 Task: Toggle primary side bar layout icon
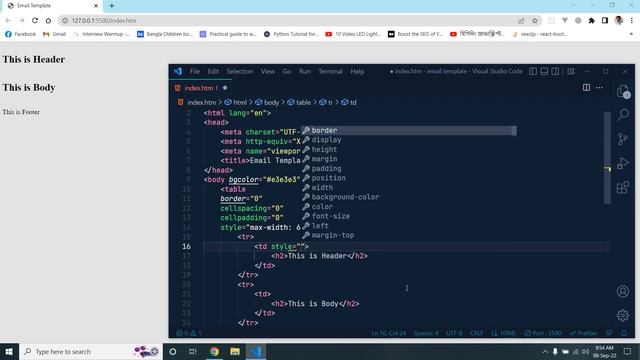533,71
